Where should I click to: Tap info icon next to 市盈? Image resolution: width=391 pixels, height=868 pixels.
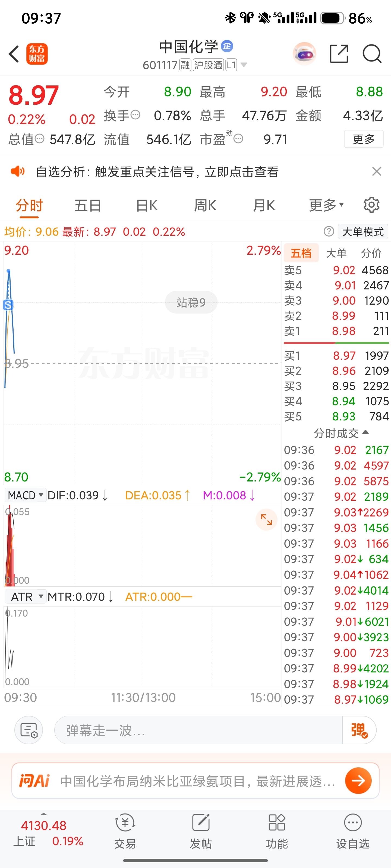click(238, 139)
